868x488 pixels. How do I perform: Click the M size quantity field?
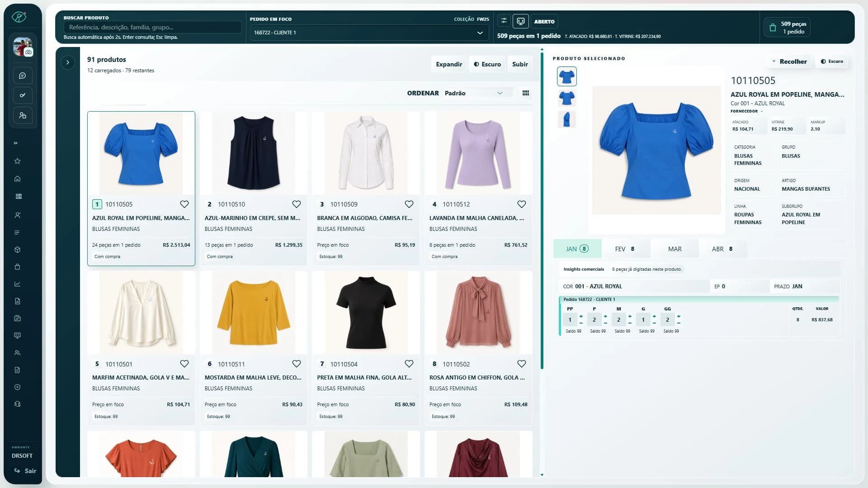[x=618, y=319]
